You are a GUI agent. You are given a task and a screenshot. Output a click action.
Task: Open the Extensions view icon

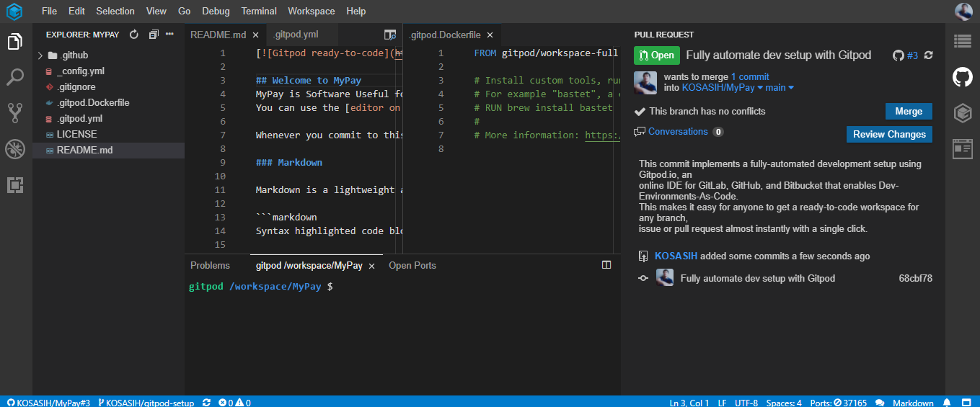click(x=15, y=185)
